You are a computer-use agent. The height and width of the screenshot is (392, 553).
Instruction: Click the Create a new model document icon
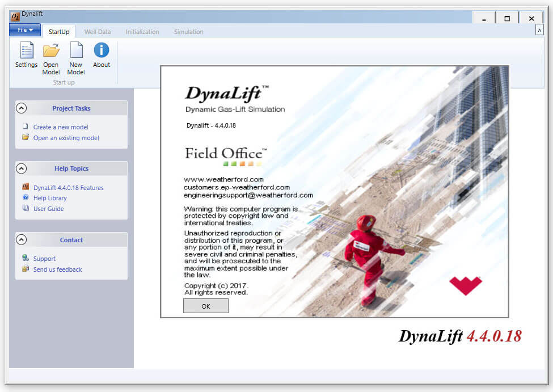(24, 127)
